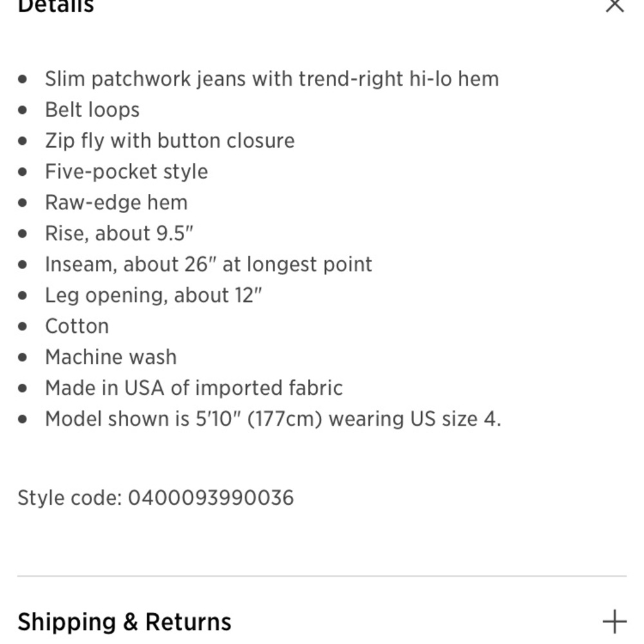Viewport: 644px width, 644px height.
Task: Click the Machine wash care instruction
Action: (111, 357)
